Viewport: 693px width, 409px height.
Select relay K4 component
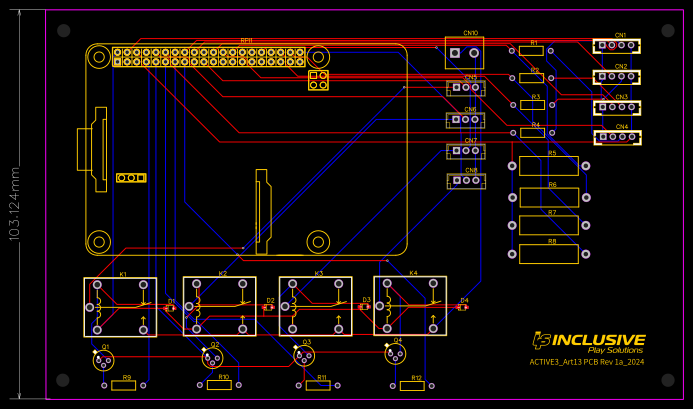click(x=410, y=305)
